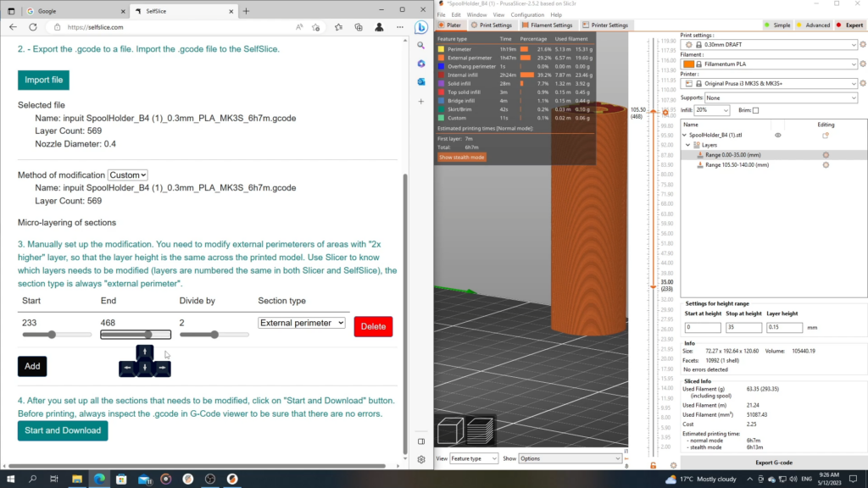Viewport: 868px width, 488px height.
Task: Open Infill percentage dropdown
Action: click(712, 111)
